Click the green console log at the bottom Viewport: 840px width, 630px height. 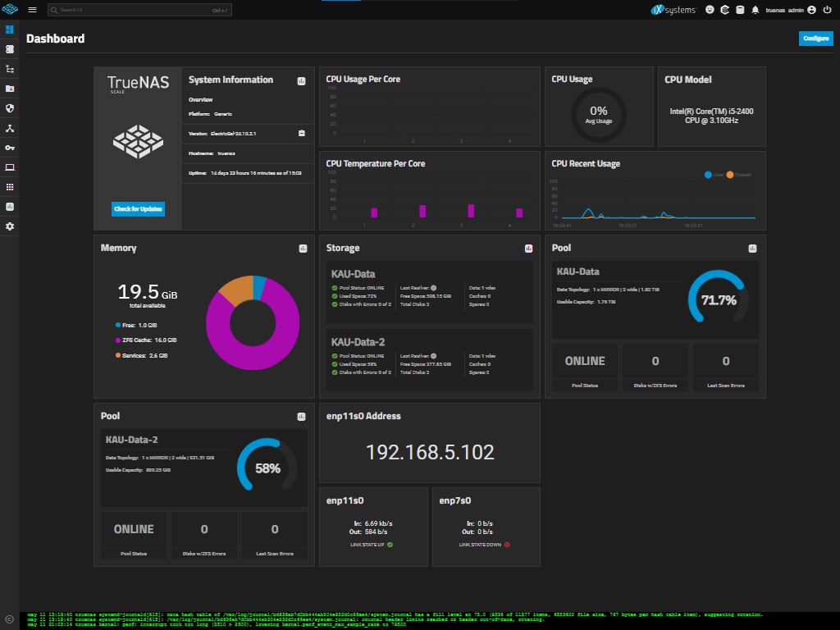tap(430, 620)
